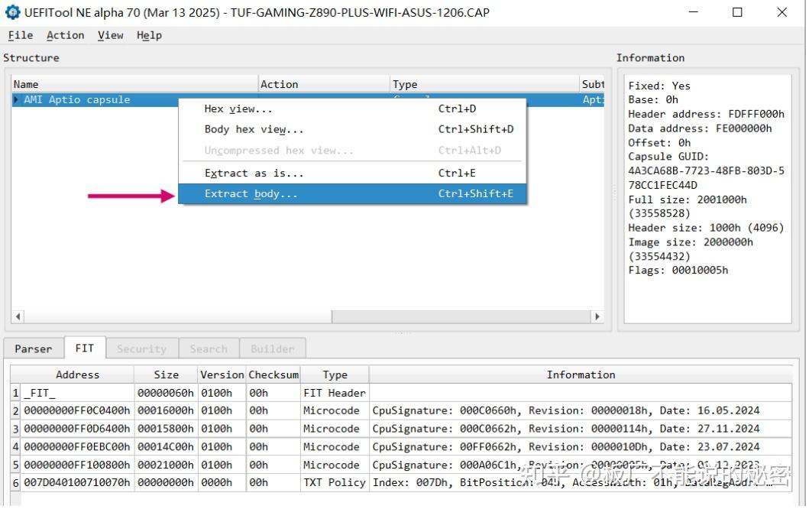Select the FIT tab
The width and height of the screenshot is (812, 509).
coord(85,348)
